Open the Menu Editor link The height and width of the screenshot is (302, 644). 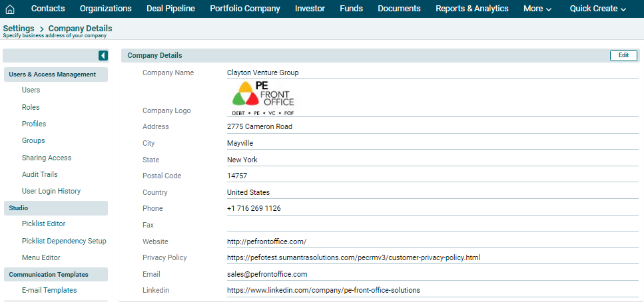pos(41,257)
